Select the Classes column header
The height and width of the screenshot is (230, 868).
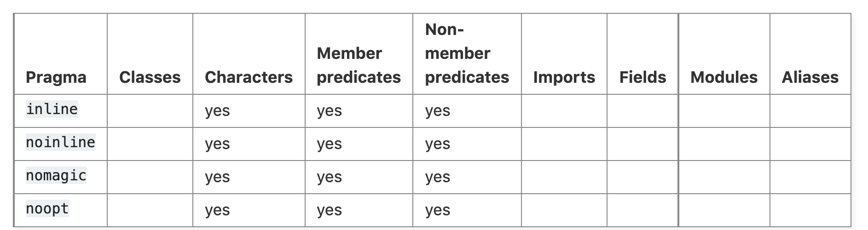point(150,77)
